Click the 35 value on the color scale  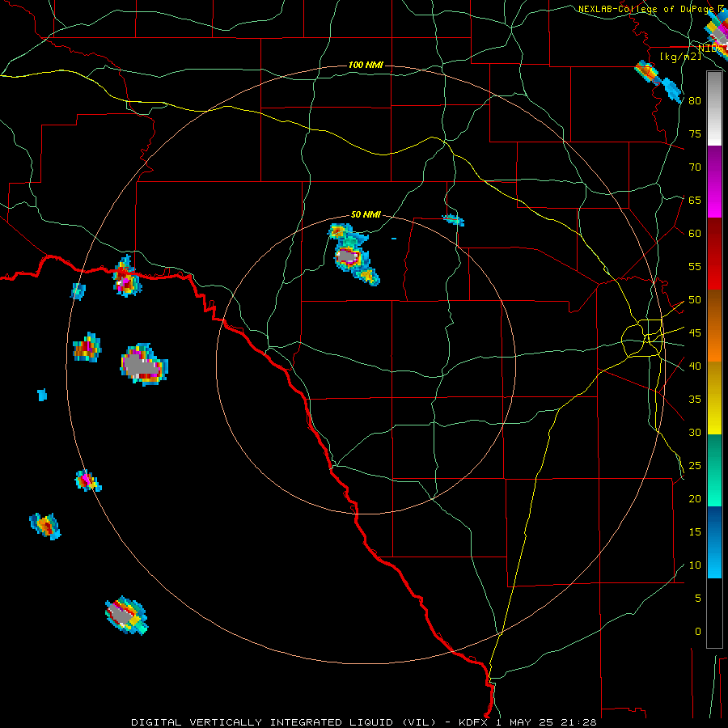[x=695, y=400]
